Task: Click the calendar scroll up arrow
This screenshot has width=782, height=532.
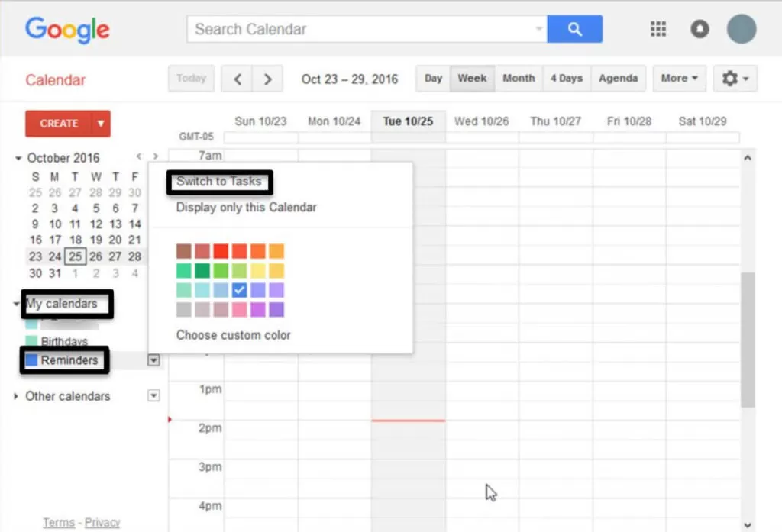Action: (x=748, y=158)
